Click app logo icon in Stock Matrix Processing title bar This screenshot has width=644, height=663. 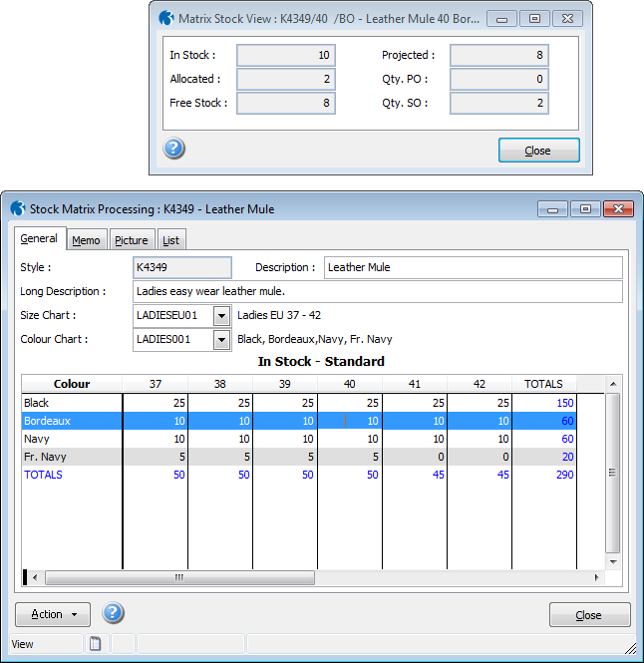click(18, 208)
